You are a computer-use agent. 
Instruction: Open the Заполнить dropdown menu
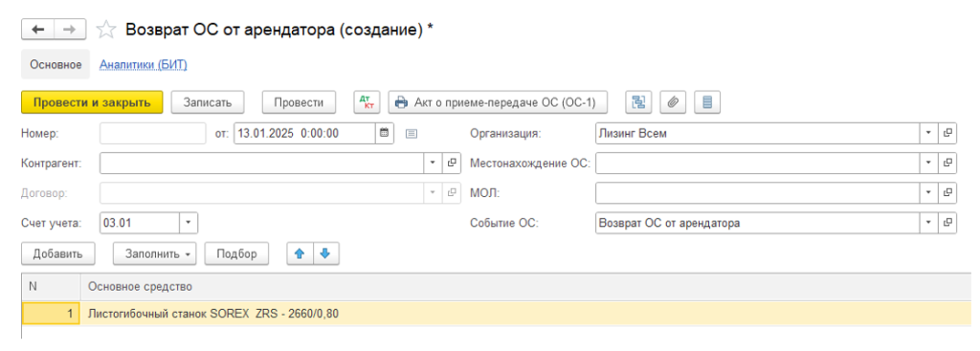154,254
